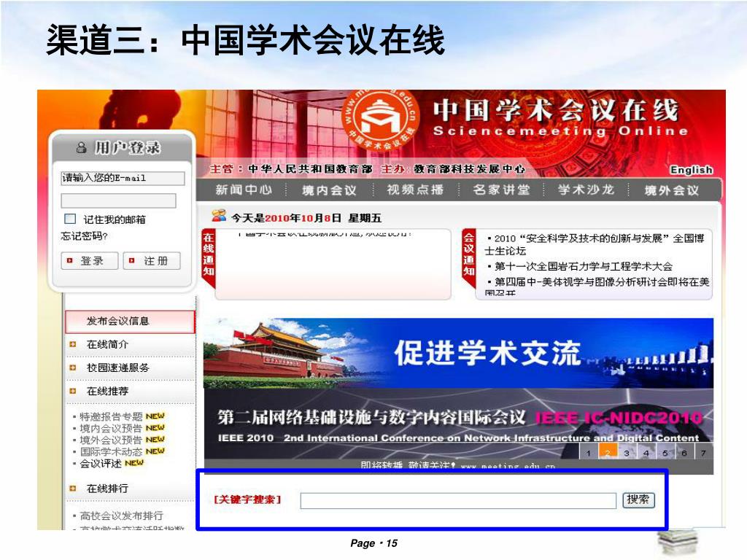
Task: Open 在线排行 in the sidebar
Action: pyautogui.click(x=107, y=489)
